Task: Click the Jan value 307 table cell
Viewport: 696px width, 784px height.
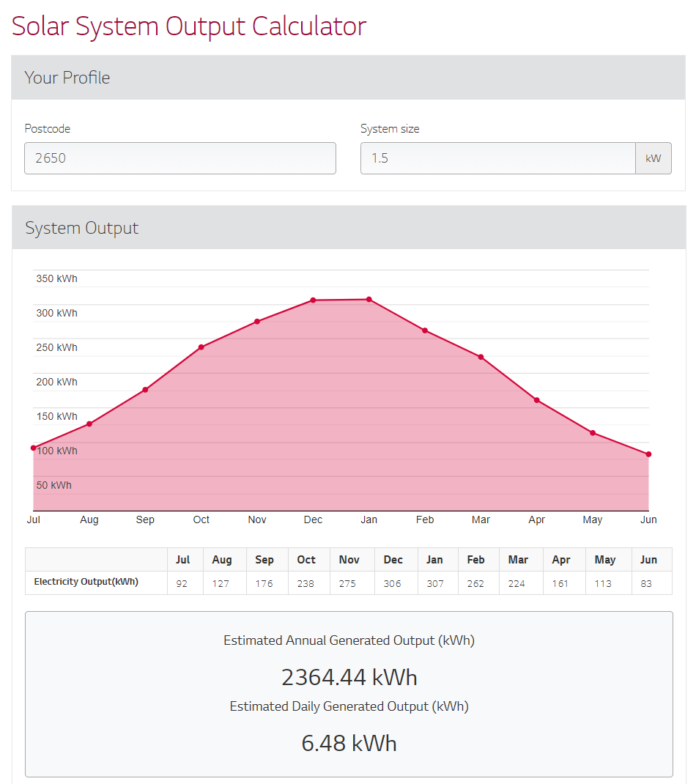Action: (435, 583)
